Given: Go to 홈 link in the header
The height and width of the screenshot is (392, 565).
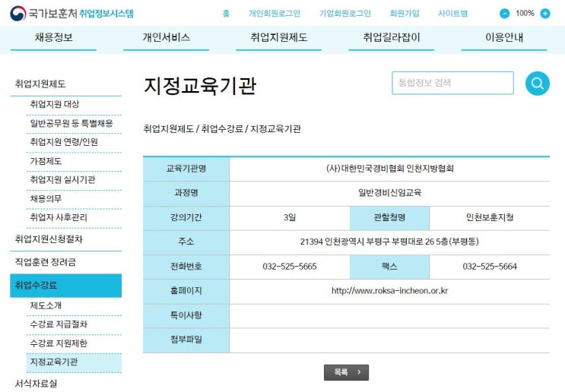Looking at the screenshot, I should click(x=226, y=14).
